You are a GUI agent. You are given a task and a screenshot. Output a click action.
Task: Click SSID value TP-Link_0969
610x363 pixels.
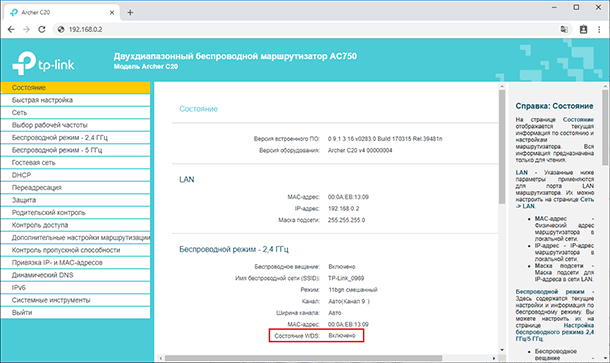click(x=346, y=278)
